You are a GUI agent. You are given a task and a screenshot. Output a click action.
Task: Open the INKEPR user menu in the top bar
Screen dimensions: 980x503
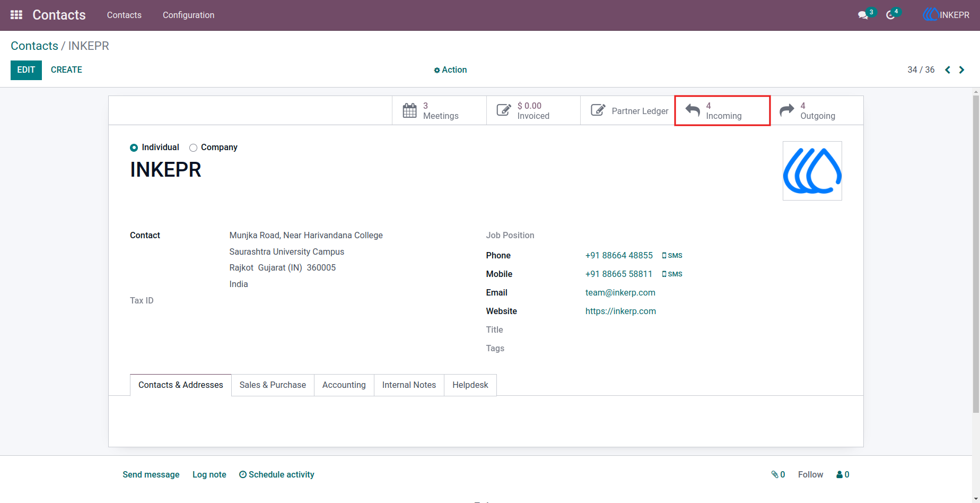click(946, 15)
